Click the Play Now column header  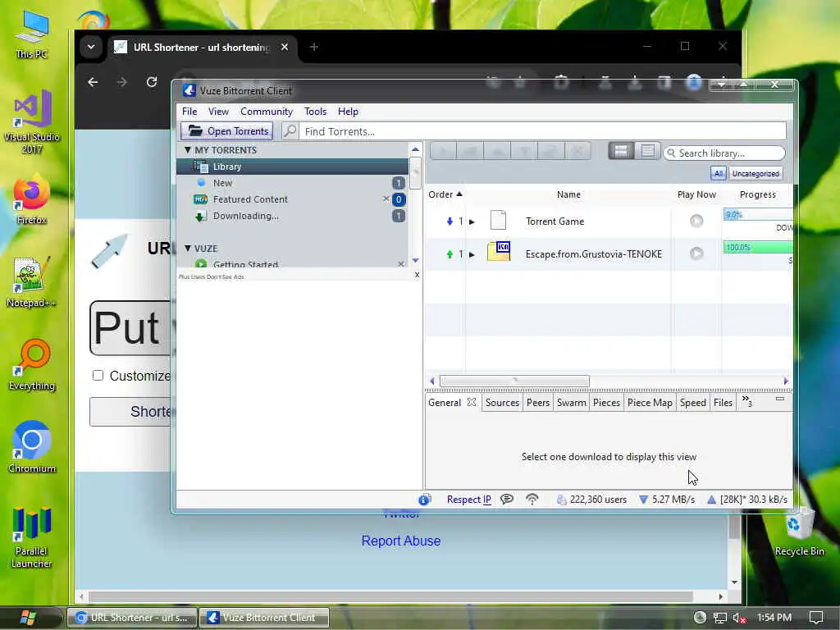coord(696,194)
